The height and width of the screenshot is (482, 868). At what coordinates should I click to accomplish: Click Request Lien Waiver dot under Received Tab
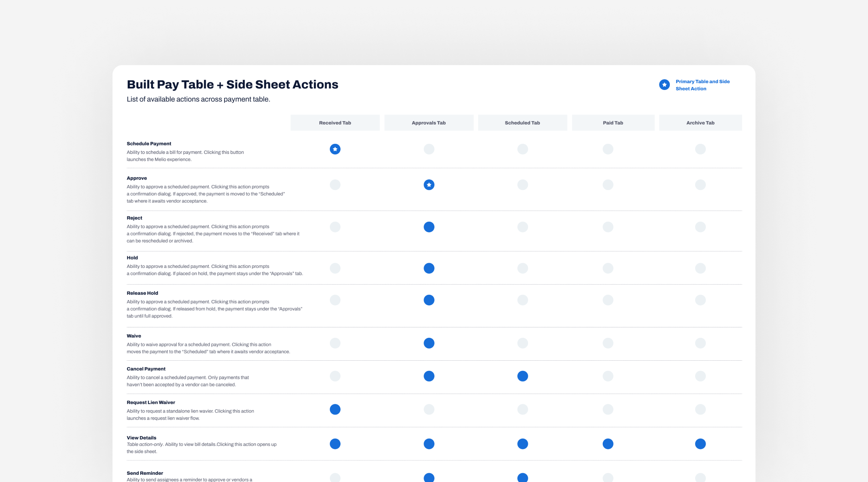(335, 409)
